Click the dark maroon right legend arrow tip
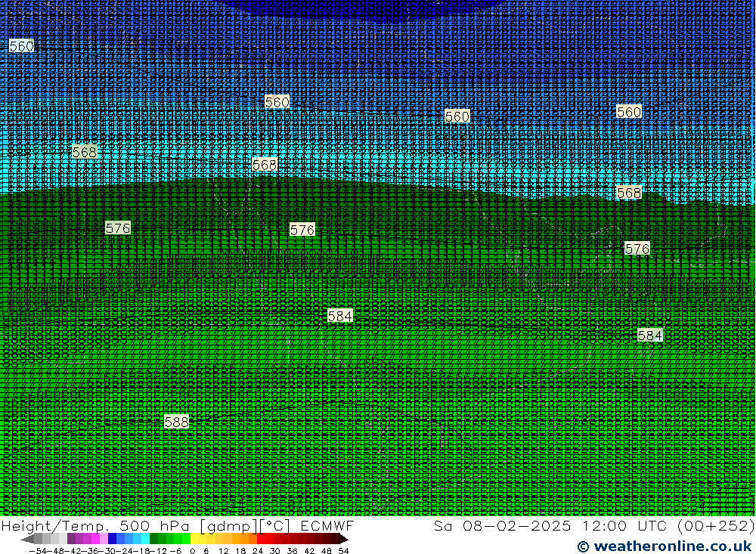This screenshot has height=554, width=756. [343, 540]
